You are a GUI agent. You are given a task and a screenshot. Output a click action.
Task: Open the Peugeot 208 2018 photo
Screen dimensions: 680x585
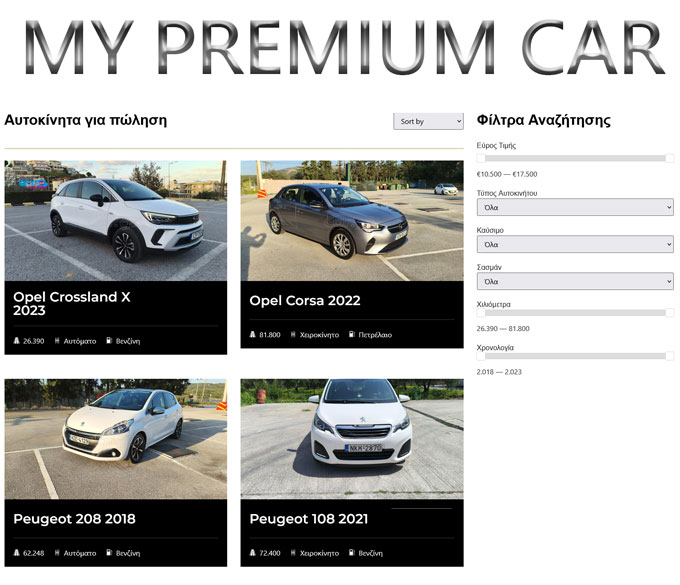(x=116, y=439)
